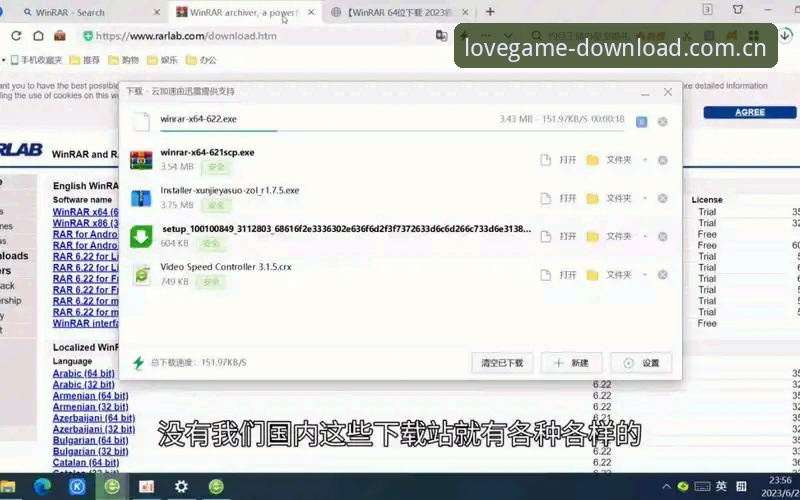The height and width of the screenshot is (500, 800).
Task: Select winrar-x64-622.exe file name
Action: 198,119
